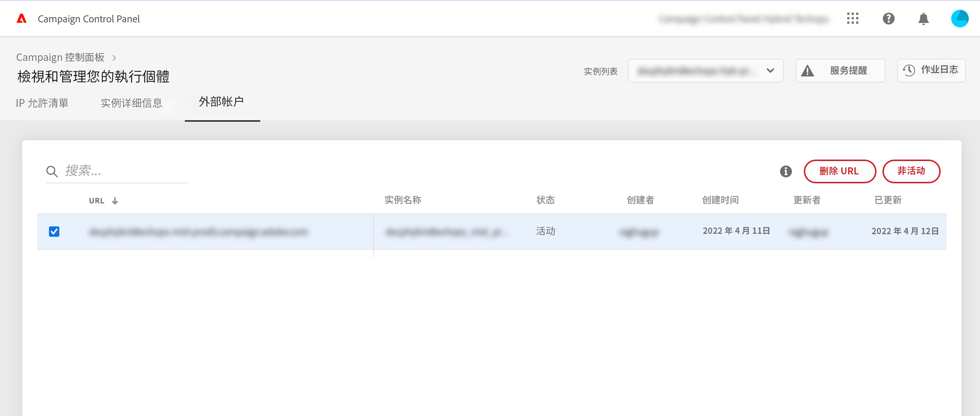Open the user profile avatar
The image size is (980, 416).
pos(960,19)
